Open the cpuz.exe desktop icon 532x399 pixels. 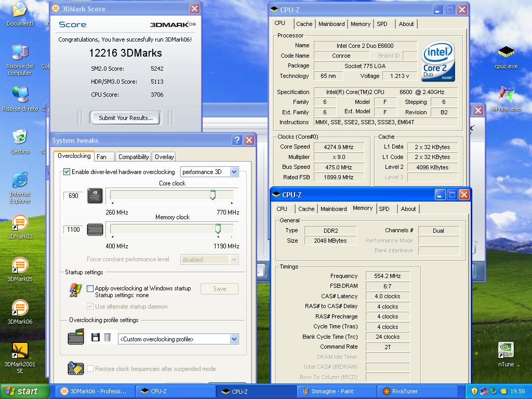tap(506, 57)
